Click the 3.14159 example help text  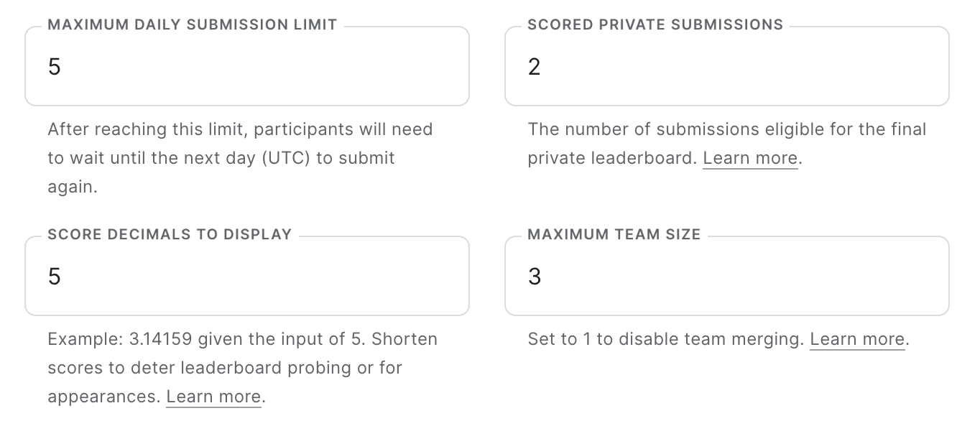point(243,338)
